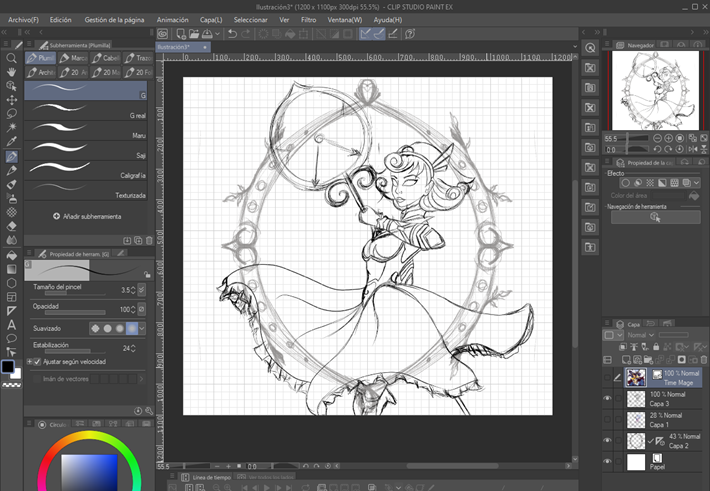Open the Filtro menu
The image size is (710, 491).
[308, 19]
